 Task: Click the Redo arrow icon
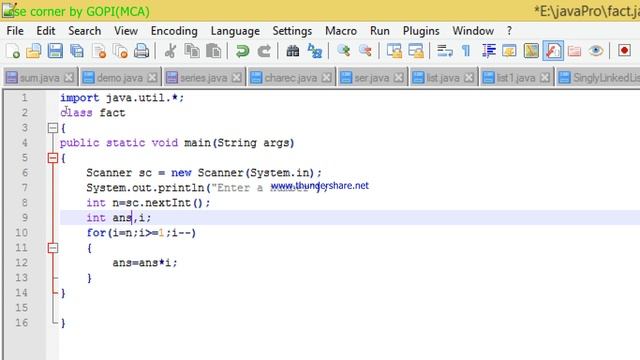coord(264,51)
